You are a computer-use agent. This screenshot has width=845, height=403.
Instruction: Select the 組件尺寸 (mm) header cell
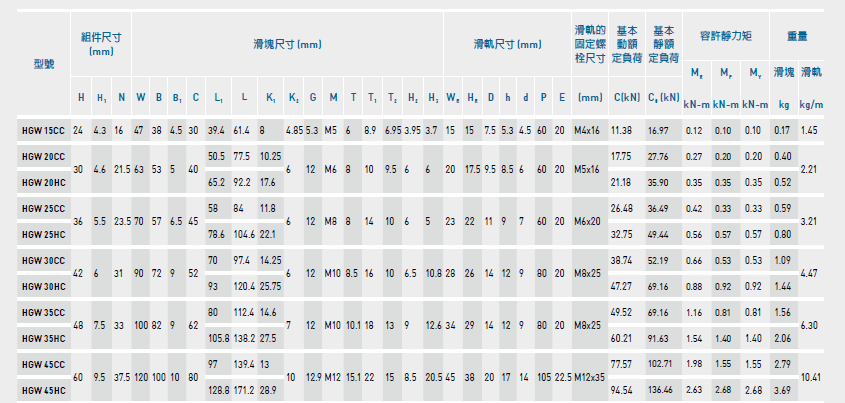tap(102, 43)
